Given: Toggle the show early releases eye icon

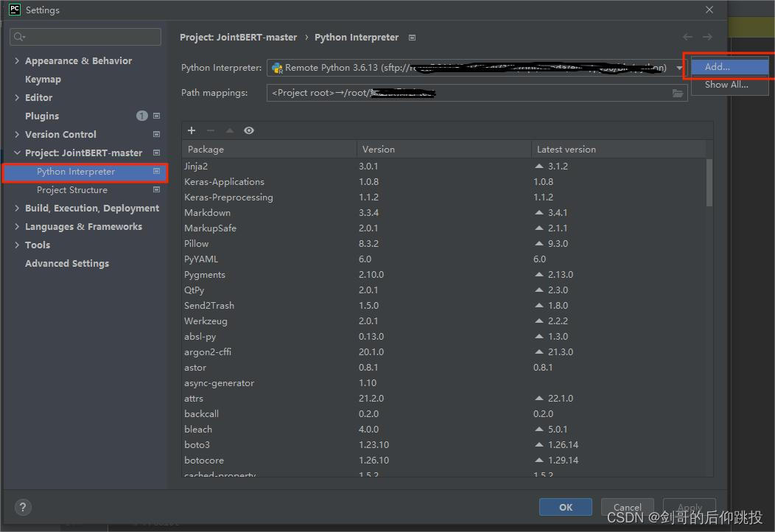Looking at the screenshot, I should click(x=249, y=130).
